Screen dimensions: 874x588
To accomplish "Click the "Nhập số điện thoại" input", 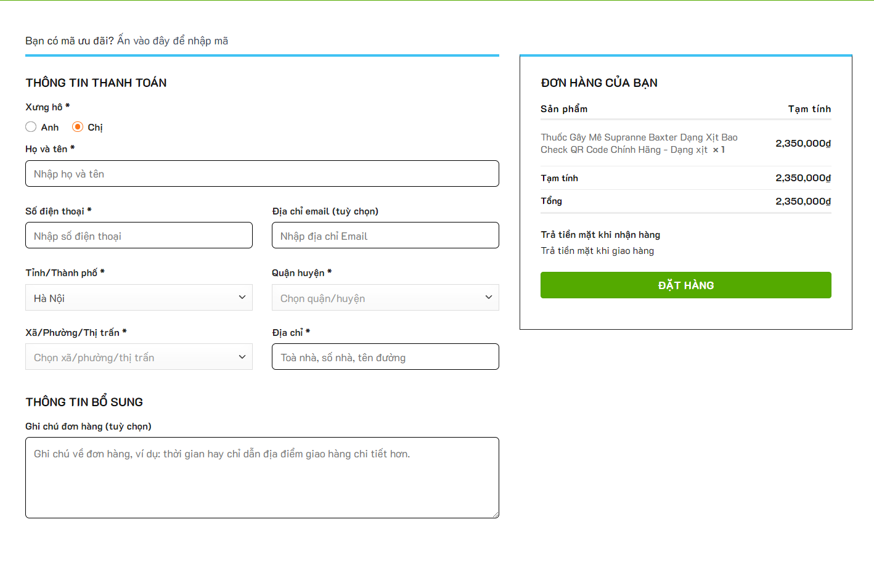I will coord(139,235).
